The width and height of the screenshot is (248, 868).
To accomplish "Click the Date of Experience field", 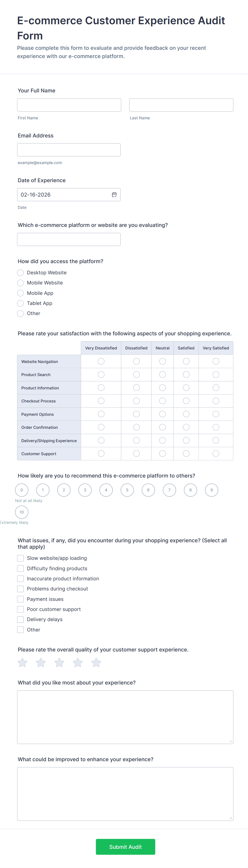I will (64, 195).
